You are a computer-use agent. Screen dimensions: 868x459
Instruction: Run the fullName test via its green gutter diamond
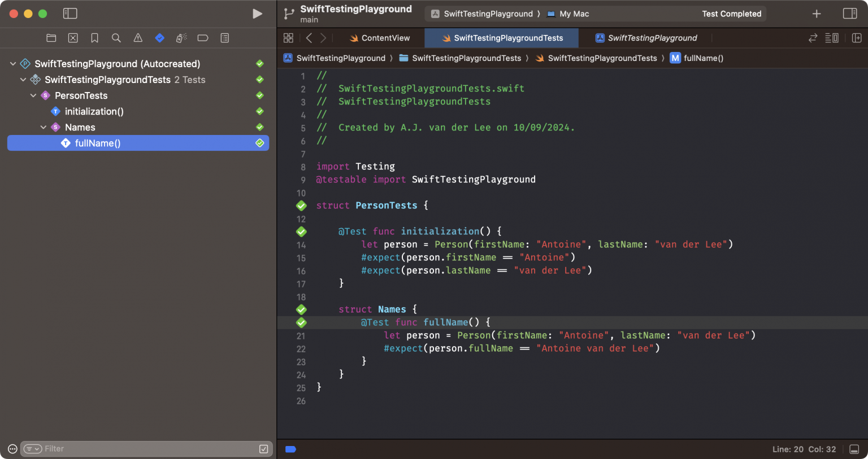coord(301,322)
